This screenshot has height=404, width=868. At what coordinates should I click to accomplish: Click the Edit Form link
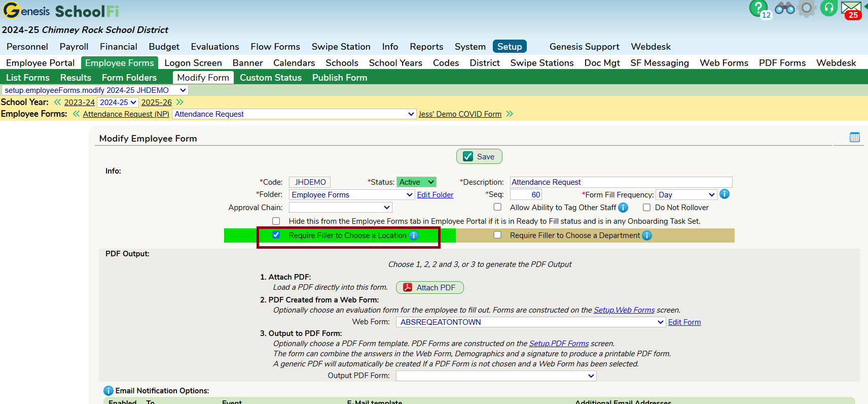point(684,322)
